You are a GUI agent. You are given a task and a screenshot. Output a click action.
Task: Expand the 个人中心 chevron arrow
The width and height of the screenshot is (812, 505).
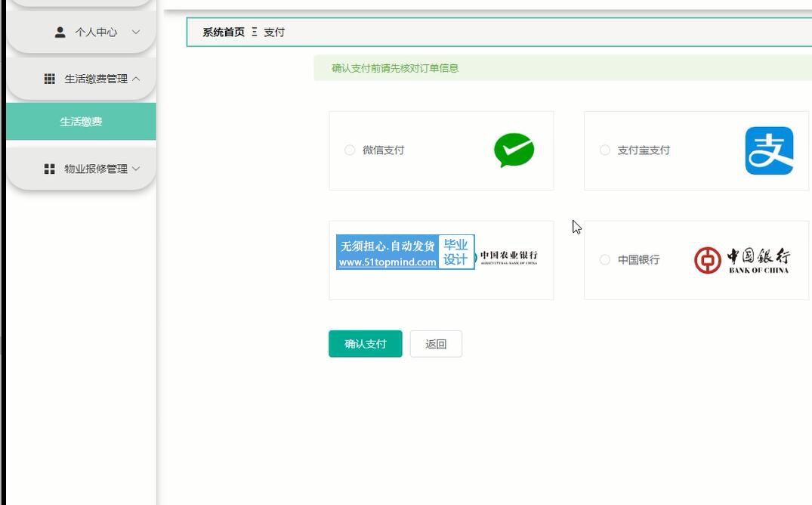pos(136,33)
